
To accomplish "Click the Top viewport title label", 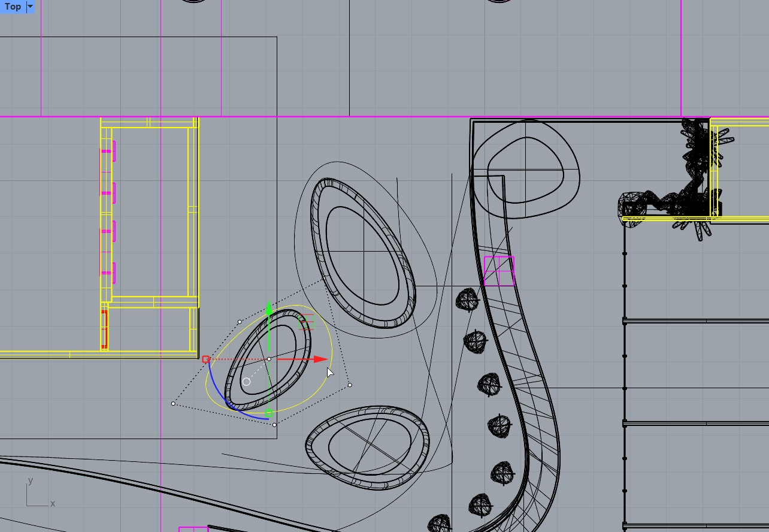I will 13,7.
